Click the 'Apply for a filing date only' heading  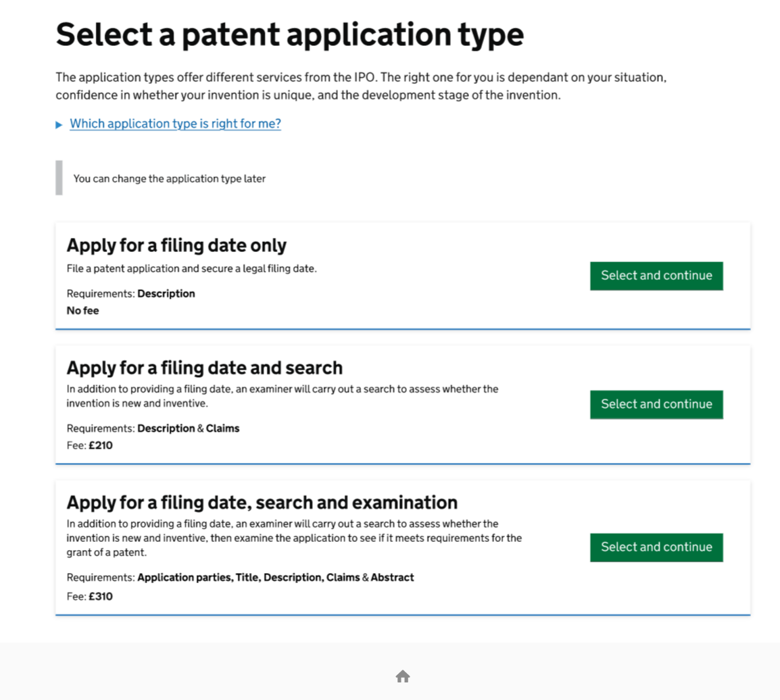coord(176,245)
